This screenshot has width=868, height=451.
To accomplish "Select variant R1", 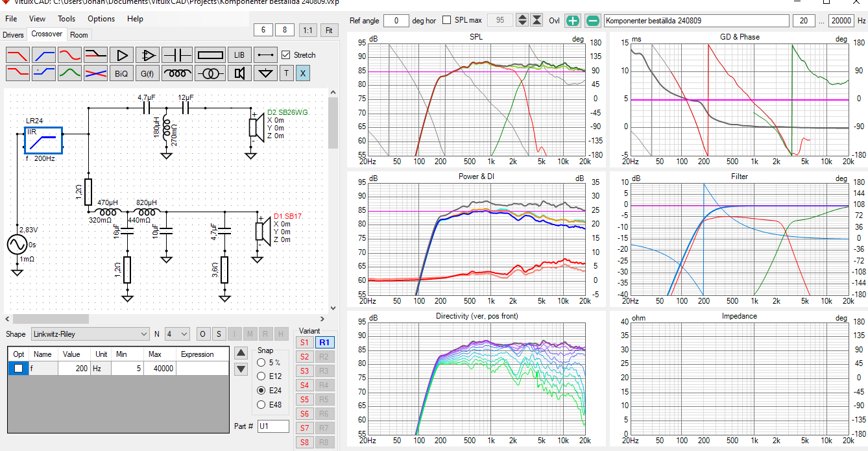I will [324, 342].
